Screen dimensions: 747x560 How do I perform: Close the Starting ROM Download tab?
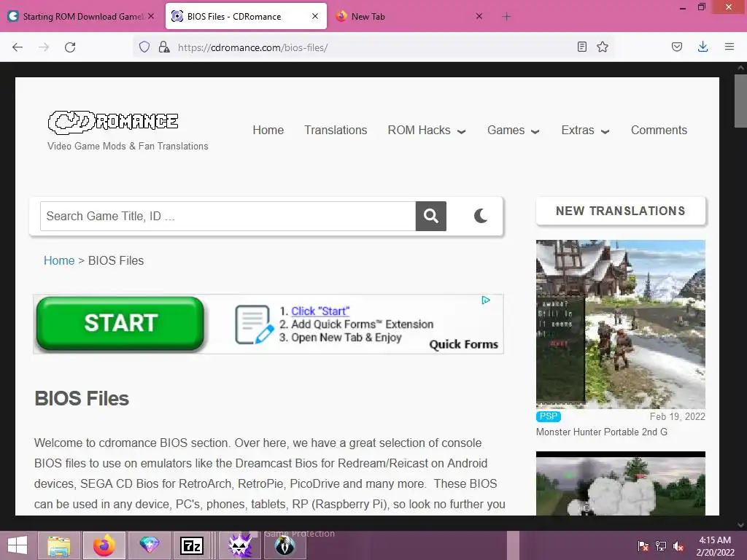click(151, 16)
